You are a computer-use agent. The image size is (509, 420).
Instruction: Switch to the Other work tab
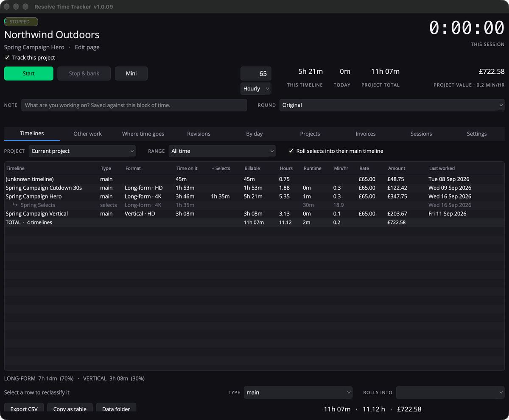point(87,134)
